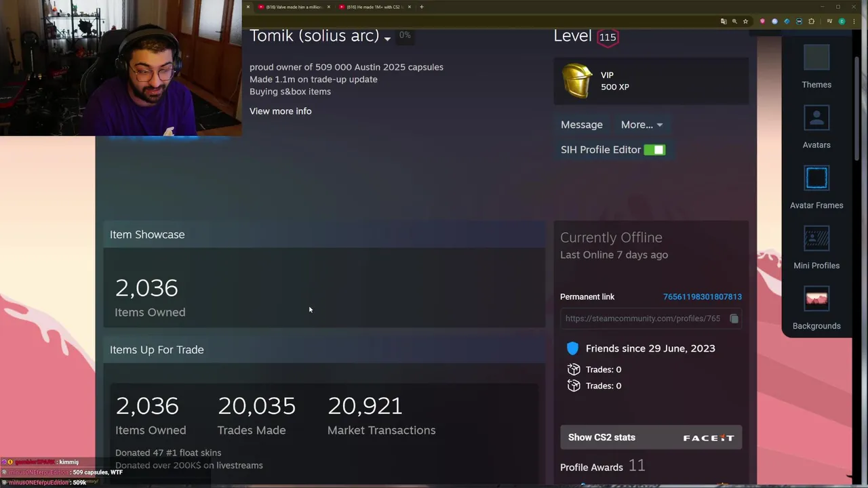The width and height of the screenshot is (868, 488).
Task: Open the Avatars icon in sidebar
Action: click(816, 118)
